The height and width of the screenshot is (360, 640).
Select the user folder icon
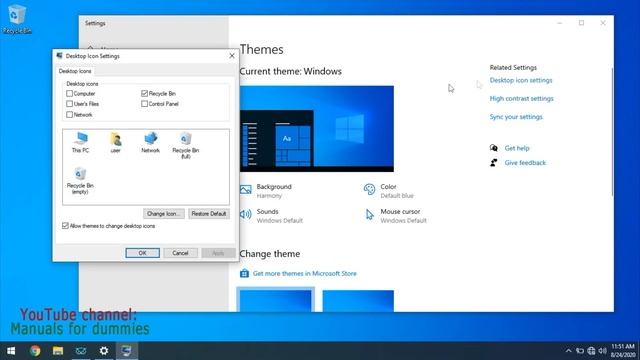coord(116,142)
